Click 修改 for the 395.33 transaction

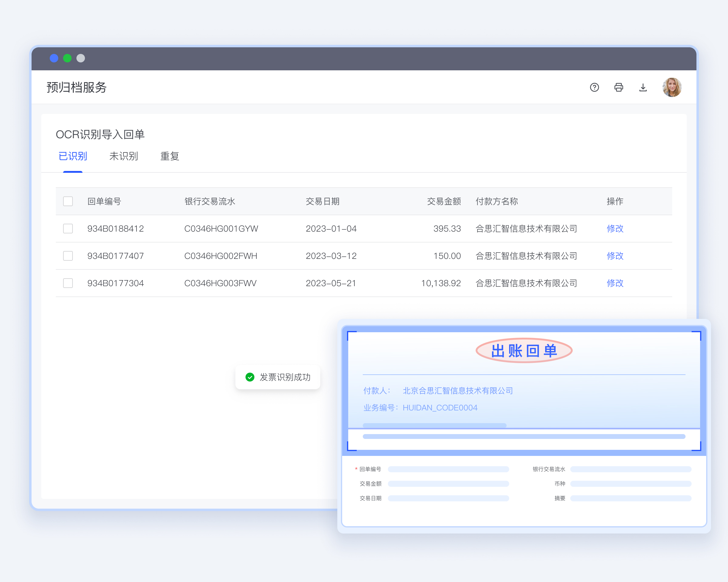tap(615, 229)
